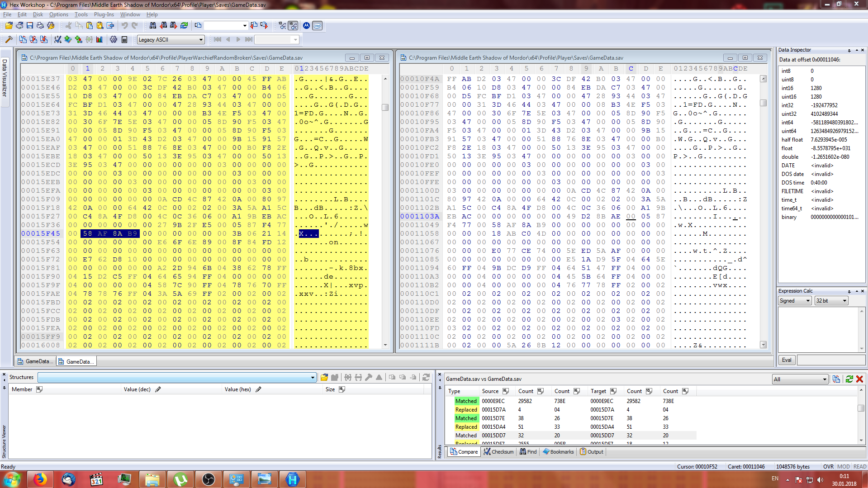
Task: Click the Compare files icon in second toolbar
Action: pos(23,39)
